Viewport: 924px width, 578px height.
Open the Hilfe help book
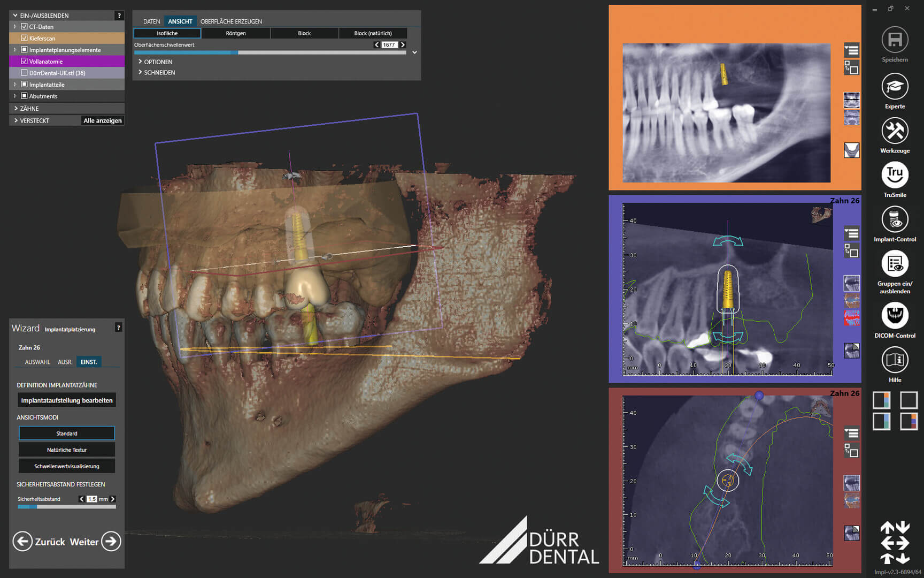[895, 360]
